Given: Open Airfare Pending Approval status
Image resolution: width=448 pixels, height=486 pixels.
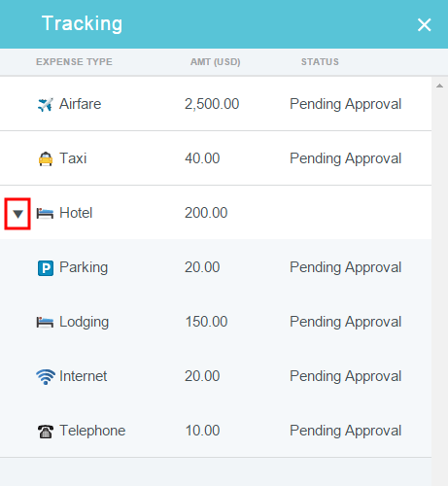Looking at the screenshot, I should (346, 104).
